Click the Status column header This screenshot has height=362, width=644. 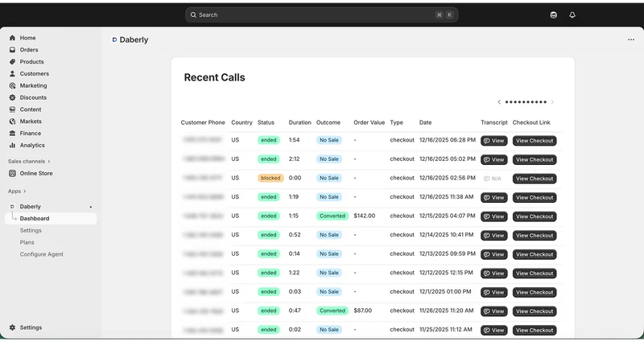(266, 122)
